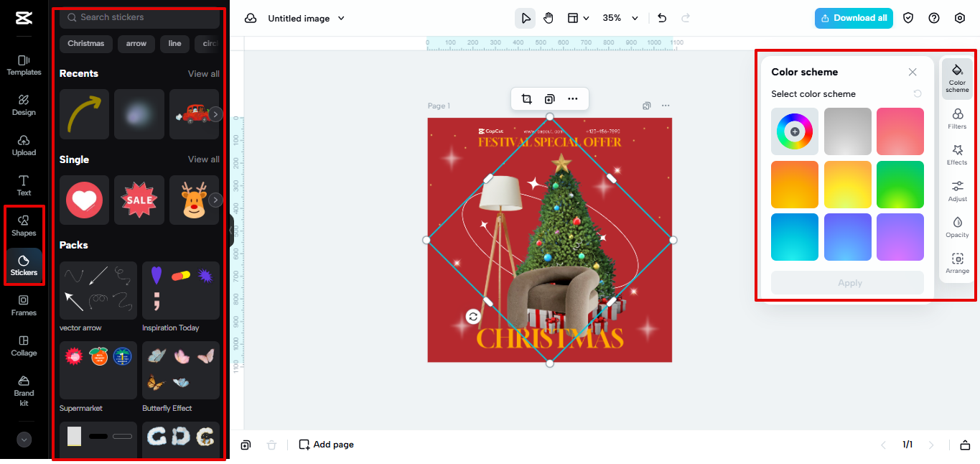Open the Upload panel
This screenshot has height=464, width=980.
coord(24,145)
